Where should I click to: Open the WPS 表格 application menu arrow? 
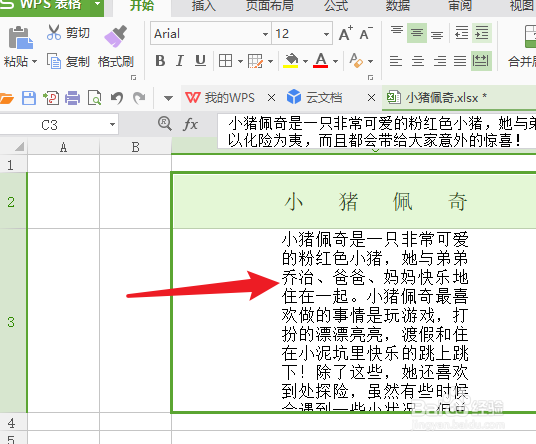pyautogui.click(x=98, y=5)
